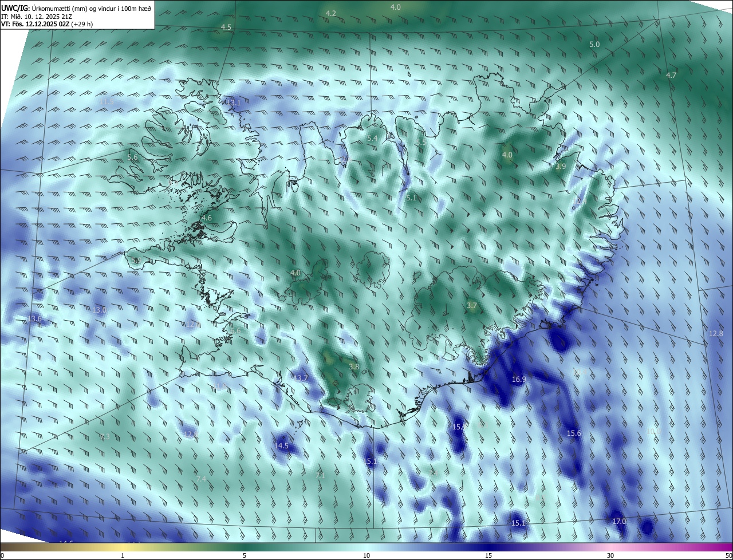Click the 5.0 value label
733x560 pixels.
(x=594, y=44)
